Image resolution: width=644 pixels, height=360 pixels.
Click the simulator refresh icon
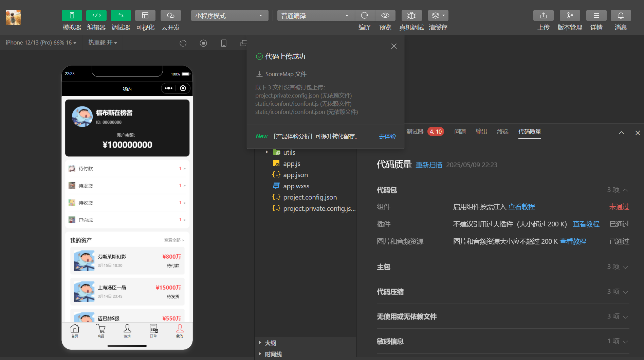[x=183, y=43]
